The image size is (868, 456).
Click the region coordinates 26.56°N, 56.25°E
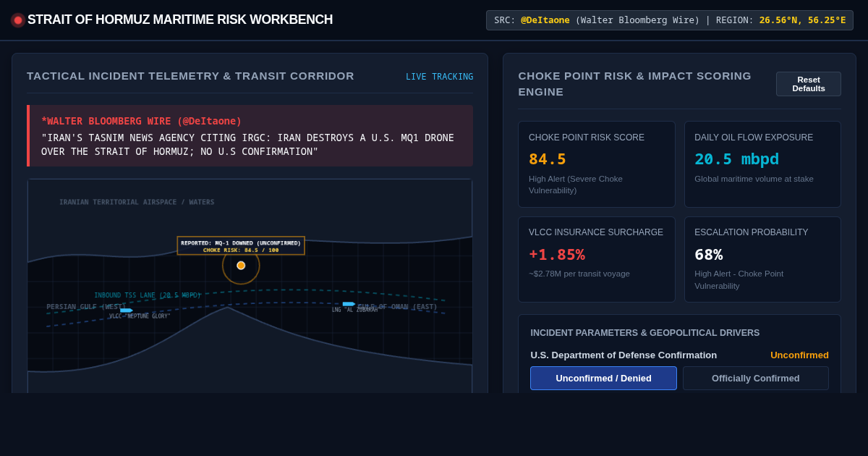point(802,20)
